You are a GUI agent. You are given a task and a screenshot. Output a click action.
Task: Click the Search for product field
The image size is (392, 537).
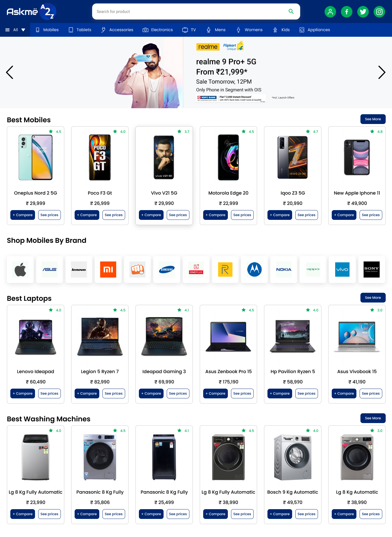click(189, 11)
